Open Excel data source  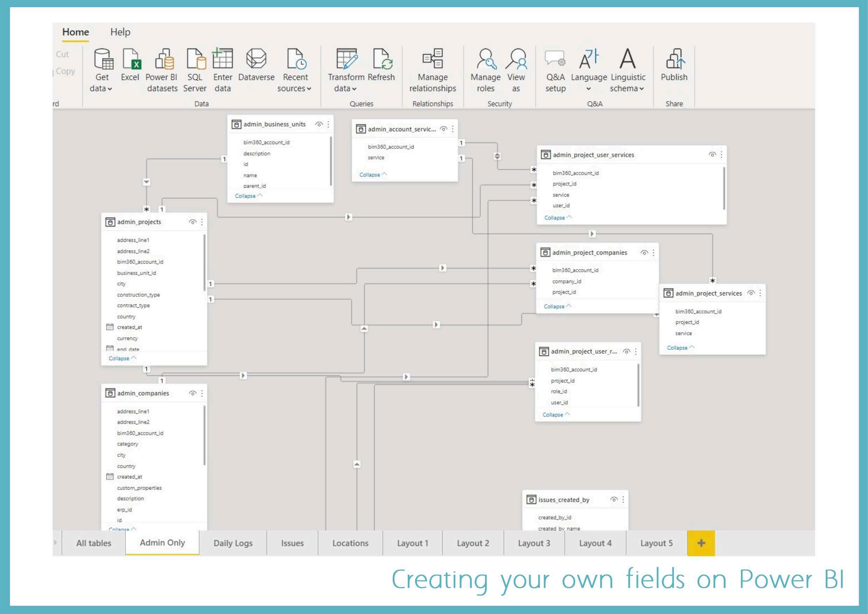(x=131, y=60)
